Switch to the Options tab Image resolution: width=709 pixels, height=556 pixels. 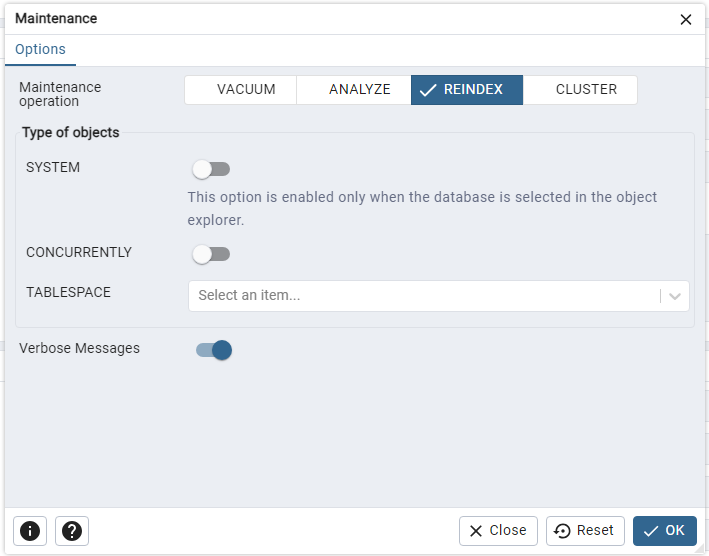pyautogui.click(x=40, y=49)
